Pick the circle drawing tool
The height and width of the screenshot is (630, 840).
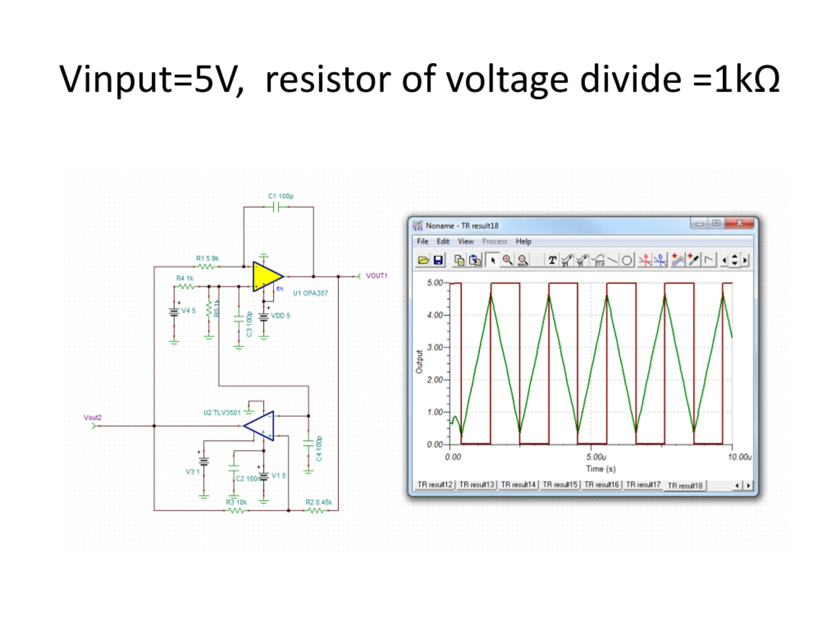click(627, 261)
